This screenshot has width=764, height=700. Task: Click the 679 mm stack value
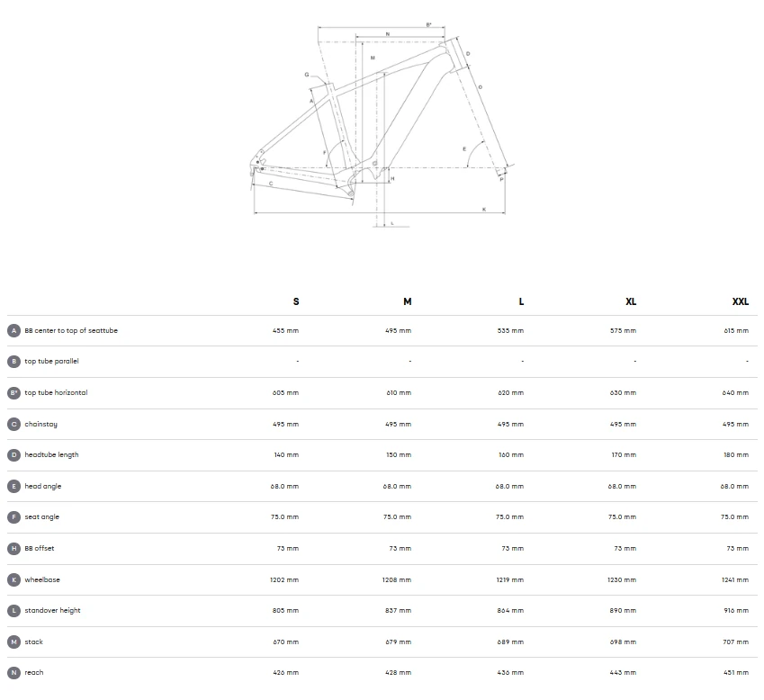pyautogui.click(x=398, y=642)
